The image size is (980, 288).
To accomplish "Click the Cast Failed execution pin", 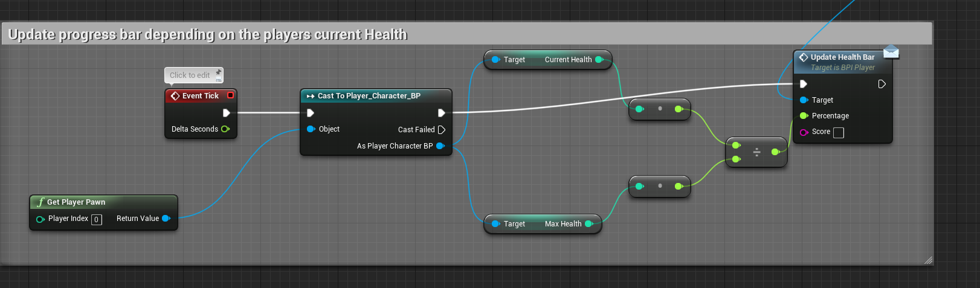I will point(442,130).
